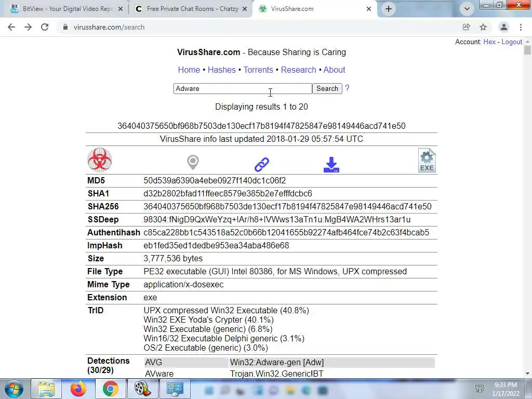Open the Chrome profile avatar
The image size is (532, 399).
click(504, 27)
